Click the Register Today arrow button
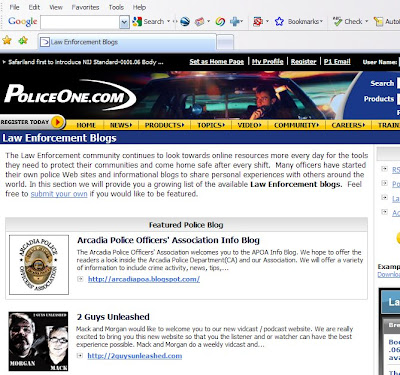 pyautogui.click(x=57, y=122)
